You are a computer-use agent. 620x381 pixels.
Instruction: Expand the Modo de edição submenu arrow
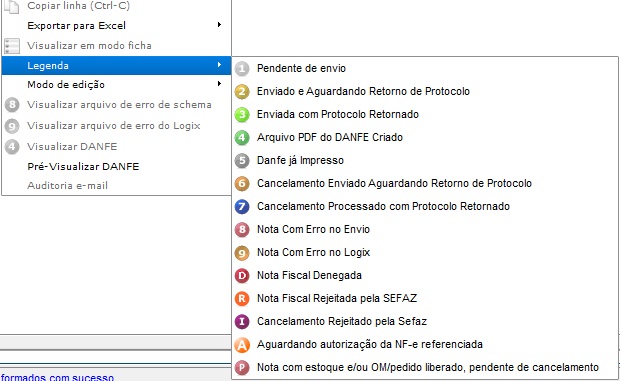tap(219, 84)
